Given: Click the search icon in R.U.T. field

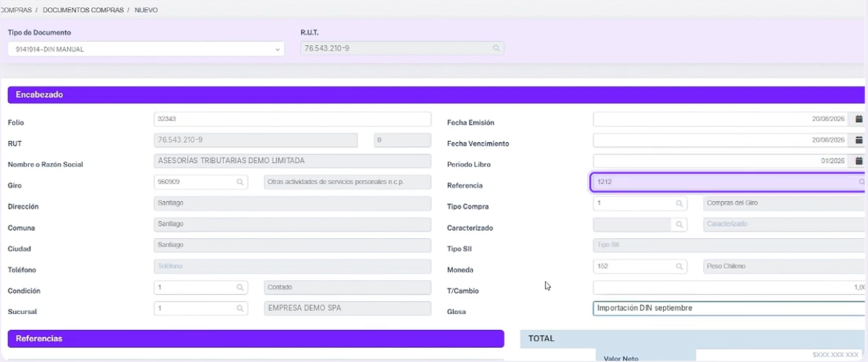Looking at the screenshot, I should (x=496, y=49).
